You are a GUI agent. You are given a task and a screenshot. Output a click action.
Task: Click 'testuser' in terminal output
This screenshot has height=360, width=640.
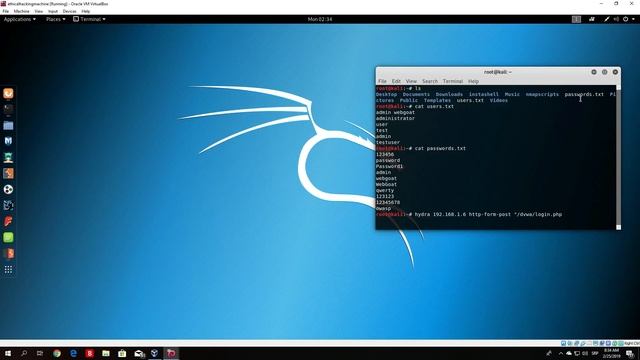388,142
